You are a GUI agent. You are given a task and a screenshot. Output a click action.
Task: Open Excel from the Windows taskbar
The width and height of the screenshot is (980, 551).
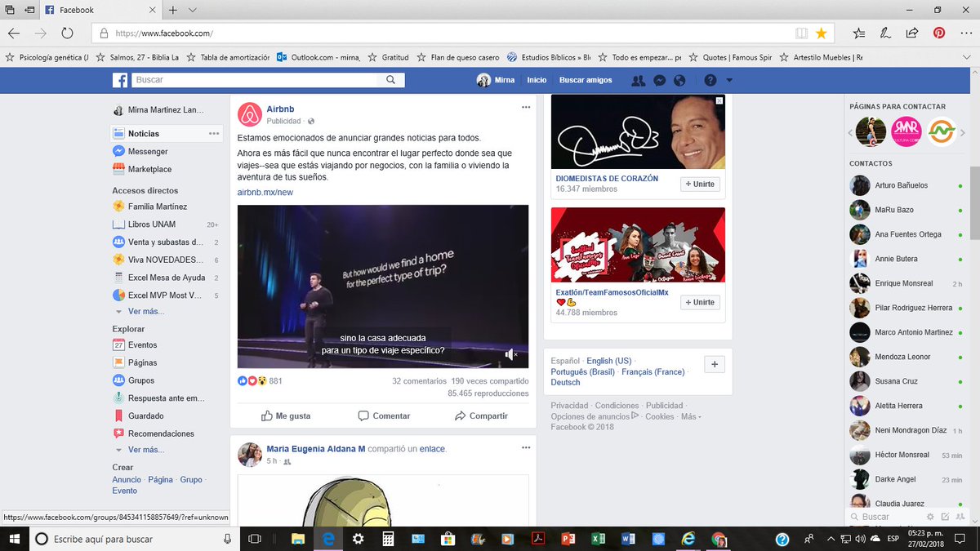(597, 539)
